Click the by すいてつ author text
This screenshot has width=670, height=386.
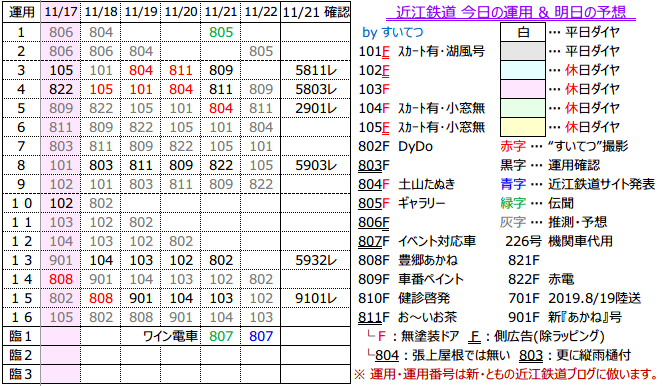[x=393, y=32]
